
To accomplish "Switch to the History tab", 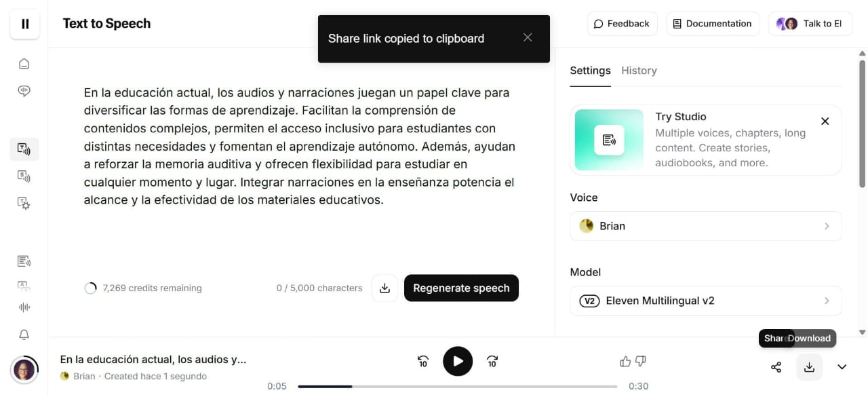I will pyautogui.click(x=638, y=71).
